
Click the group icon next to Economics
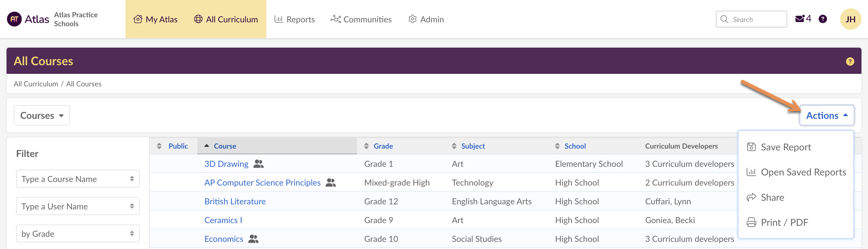pyautogui.click(x=253, y=239)
